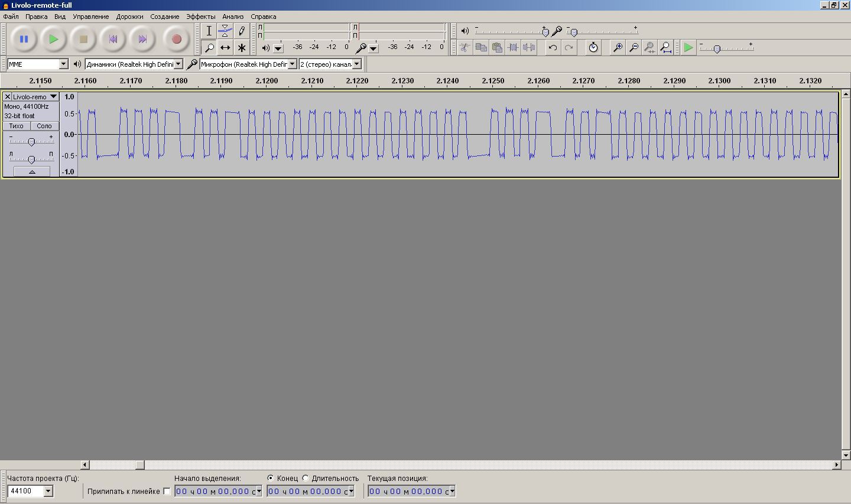Open the Livolo-remo track name menu

click(x=35, y=96)
